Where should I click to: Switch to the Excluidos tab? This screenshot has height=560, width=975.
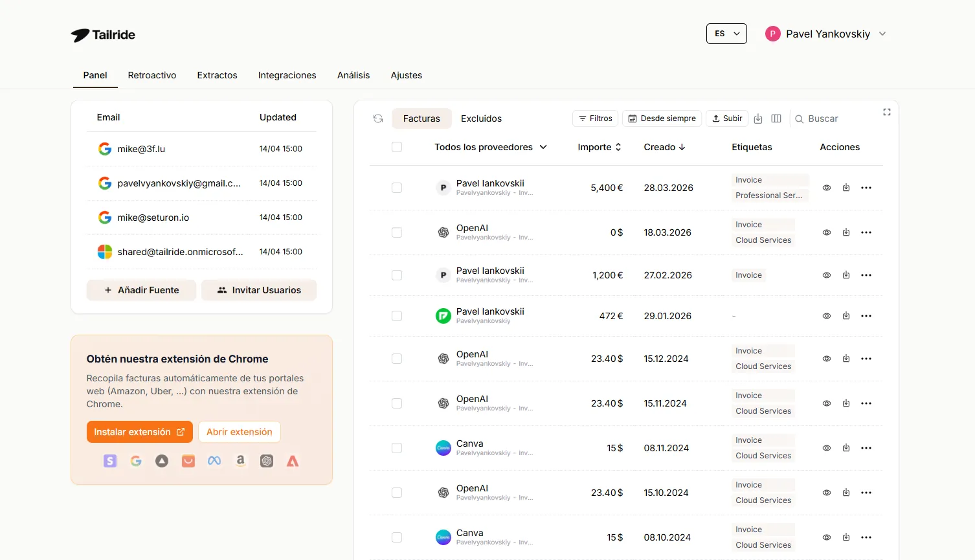(481, 118)
